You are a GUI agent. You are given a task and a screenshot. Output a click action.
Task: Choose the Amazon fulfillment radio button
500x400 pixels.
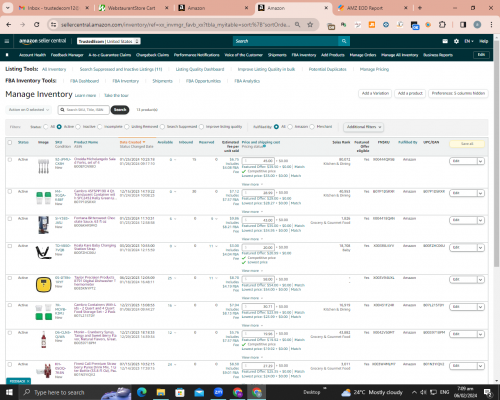tap(290, 127)
